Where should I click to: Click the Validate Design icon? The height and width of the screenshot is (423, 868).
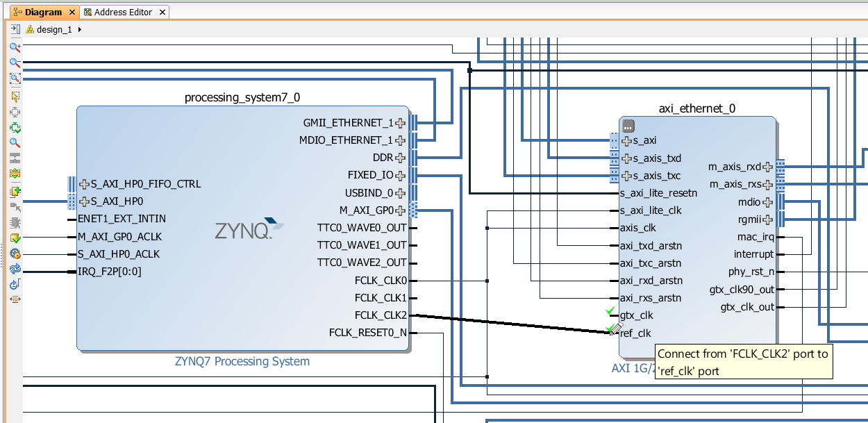[15, 238]
